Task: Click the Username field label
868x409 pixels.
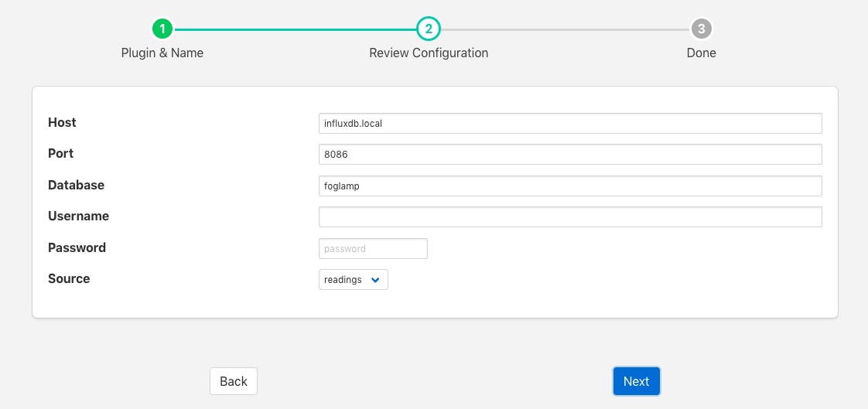Action: (78, 216)
